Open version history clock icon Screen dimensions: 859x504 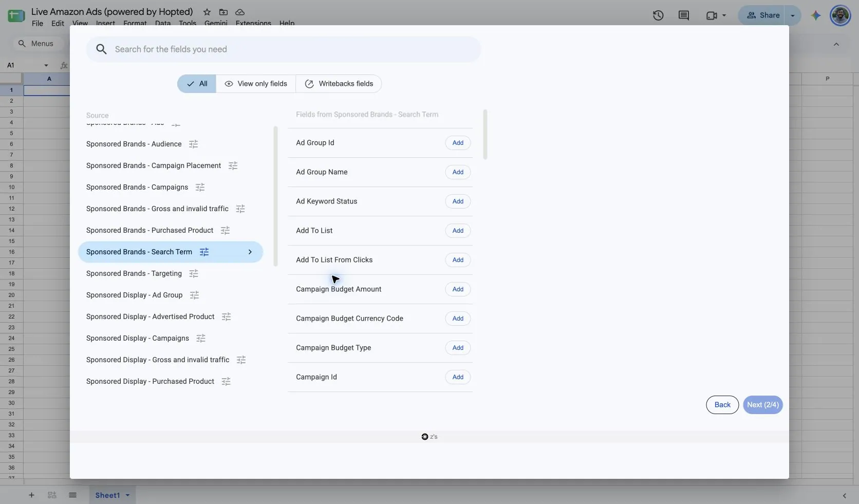coord(658,15)
